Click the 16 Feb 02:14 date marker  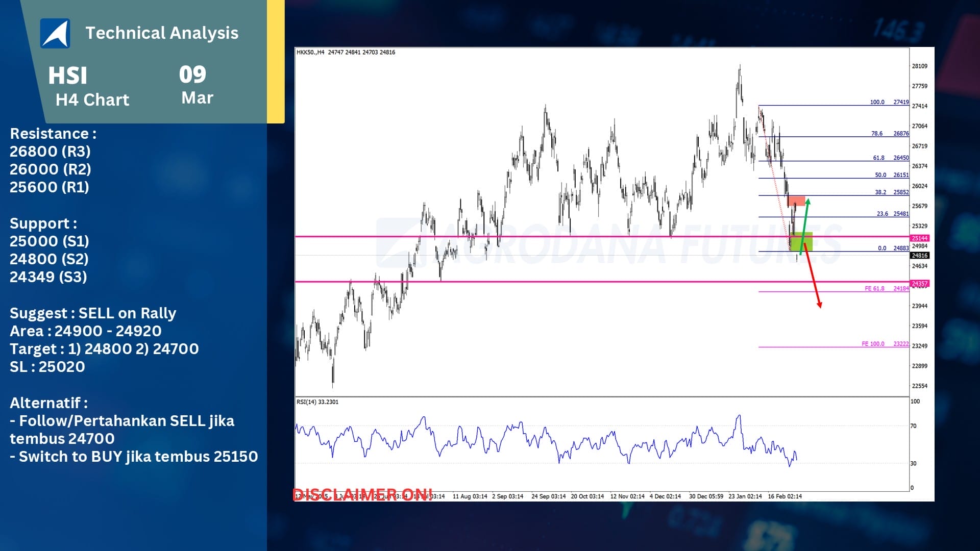point(785,496)
